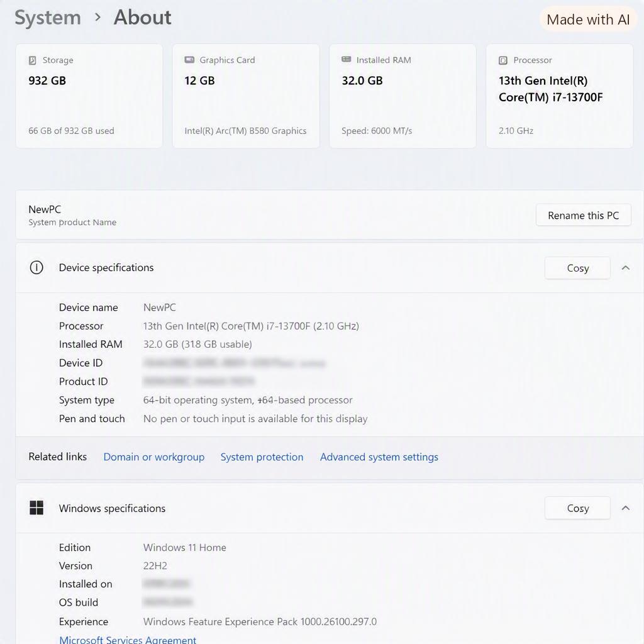Click the Installed RAM icon
644x644 pixels.
[x=347, y=59]
